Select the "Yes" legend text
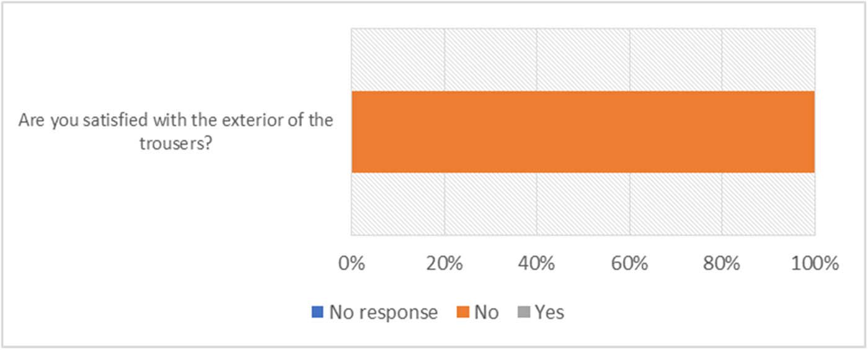The image size is (868, 350). pyautogui.click(x=549, y=312)
